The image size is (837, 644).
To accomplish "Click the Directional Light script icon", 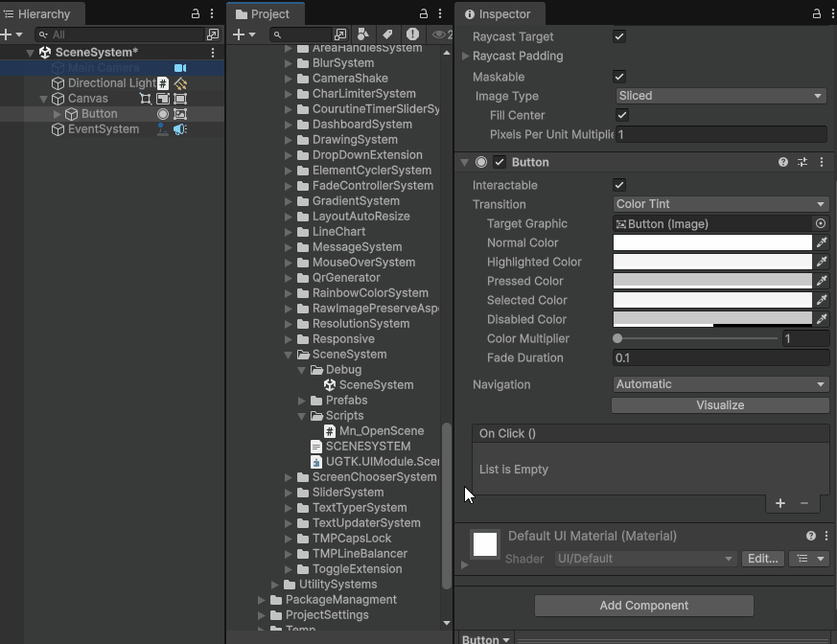I will pyautogui.click(x=163, y=83).
